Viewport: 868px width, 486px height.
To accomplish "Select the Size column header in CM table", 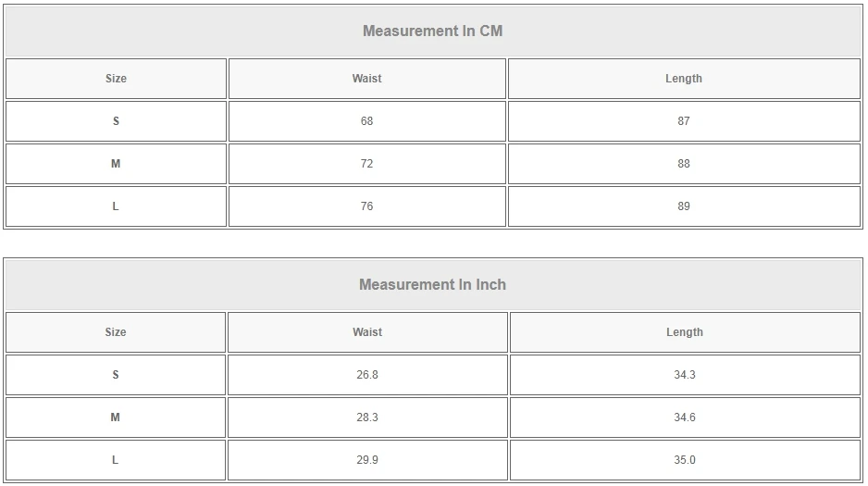I will (116, 79).
